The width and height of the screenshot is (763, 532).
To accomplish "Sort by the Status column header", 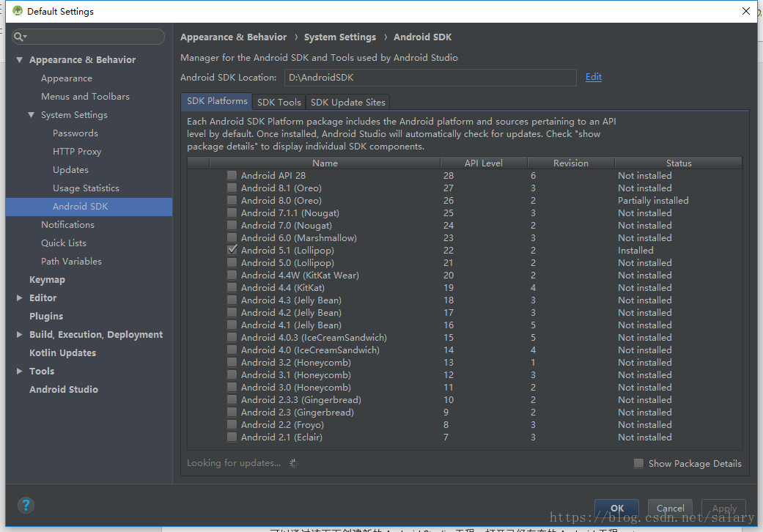I will pyautogui.click(x=679, y=163).
